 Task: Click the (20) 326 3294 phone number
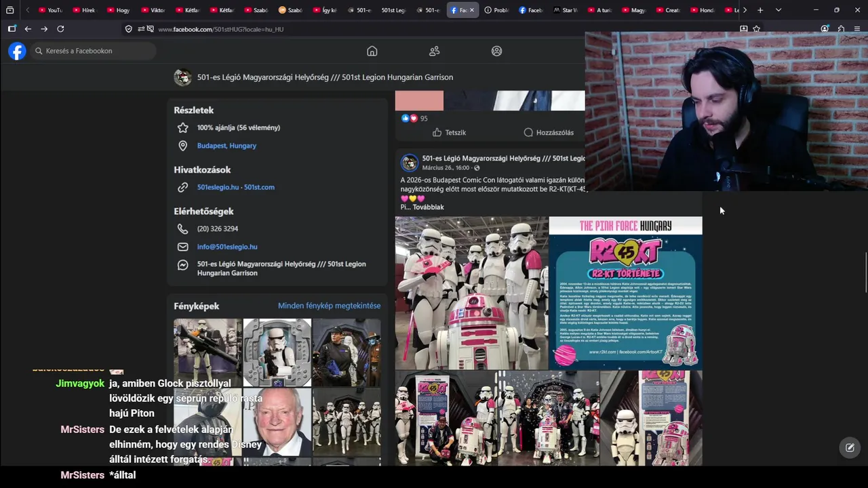pyautogui.click(x=218, y=229)
